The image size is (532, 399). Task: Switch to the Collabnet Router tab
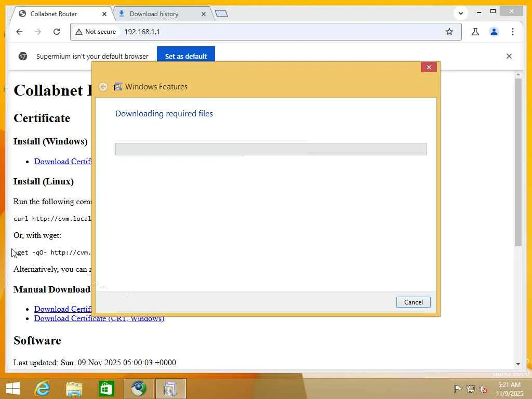pyautogui.click(x=62, y=14)
